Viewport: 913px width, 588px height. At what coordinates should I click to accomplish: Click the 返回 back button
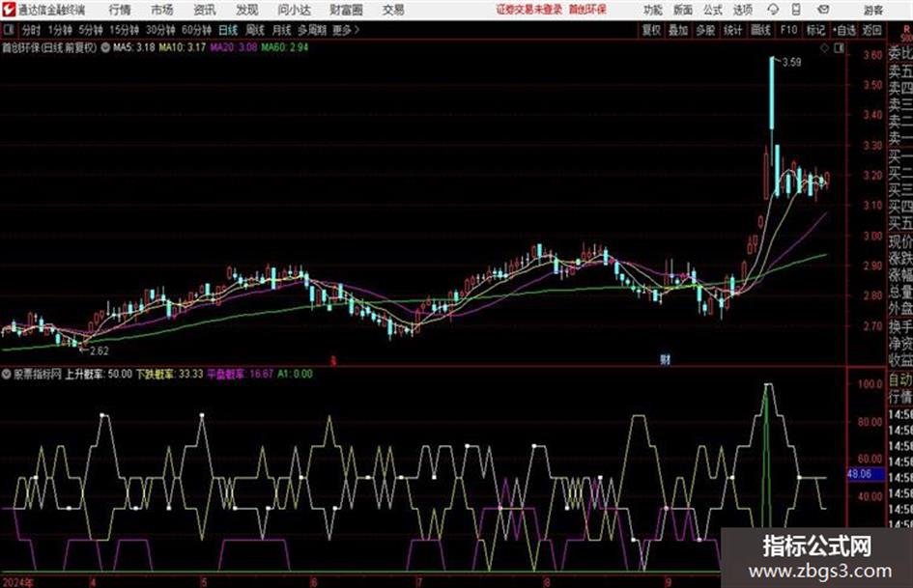tap(871, 30)
